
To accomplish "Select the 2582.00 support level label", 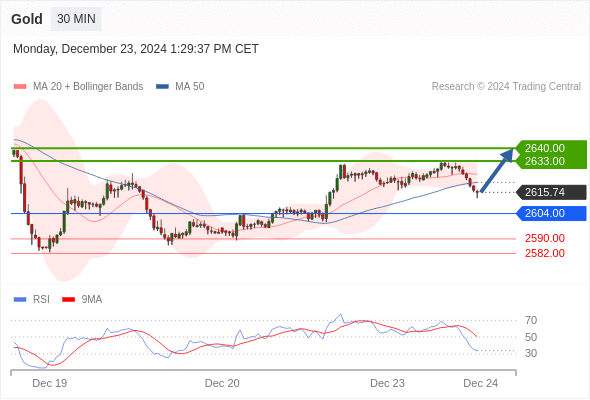I will pyautogui.click(x=545, y=253).
